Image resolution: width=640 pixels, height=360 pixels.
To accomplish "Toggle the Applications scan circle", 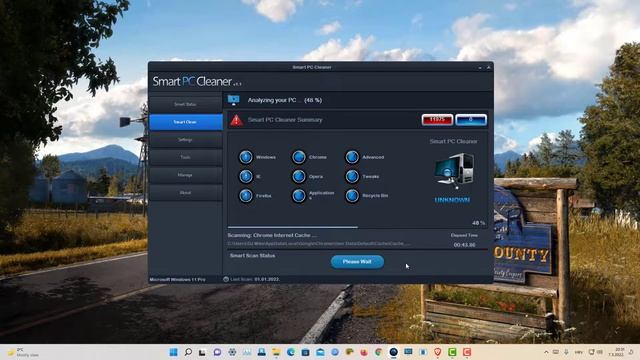I will 299,196.
